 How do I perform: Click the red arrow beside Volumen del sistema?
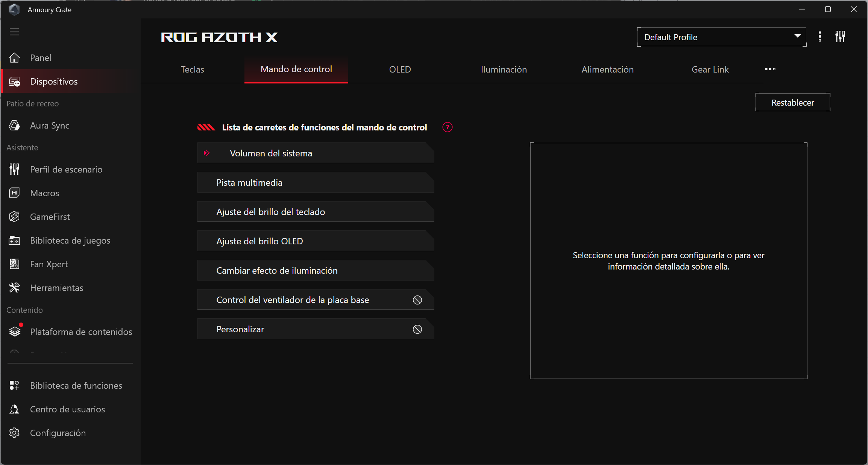coord(206,153)
